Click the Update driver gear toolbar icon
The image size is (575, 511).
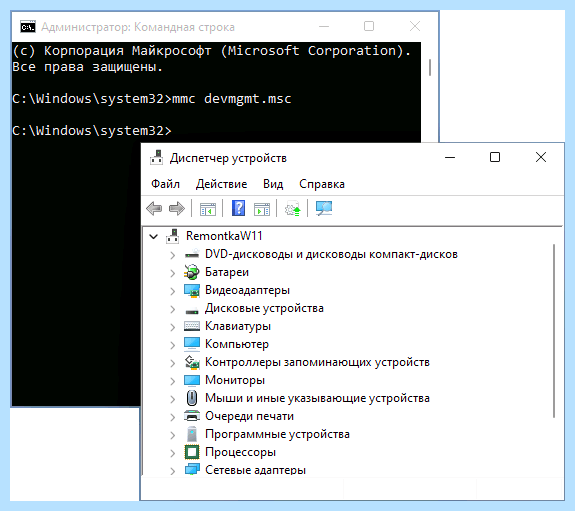pyautogui.click(x=293, y=209)
